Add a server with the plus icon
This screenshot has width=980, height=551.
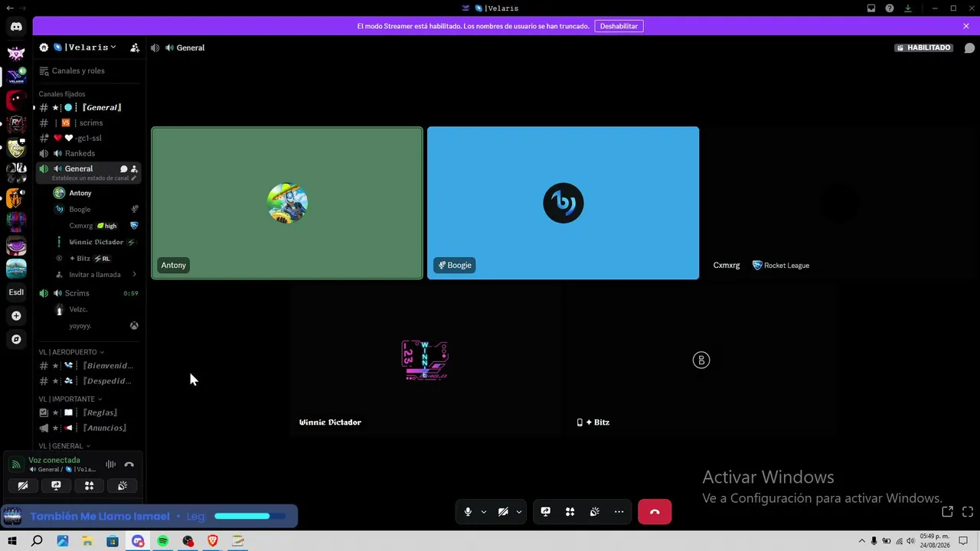[16, 315]
